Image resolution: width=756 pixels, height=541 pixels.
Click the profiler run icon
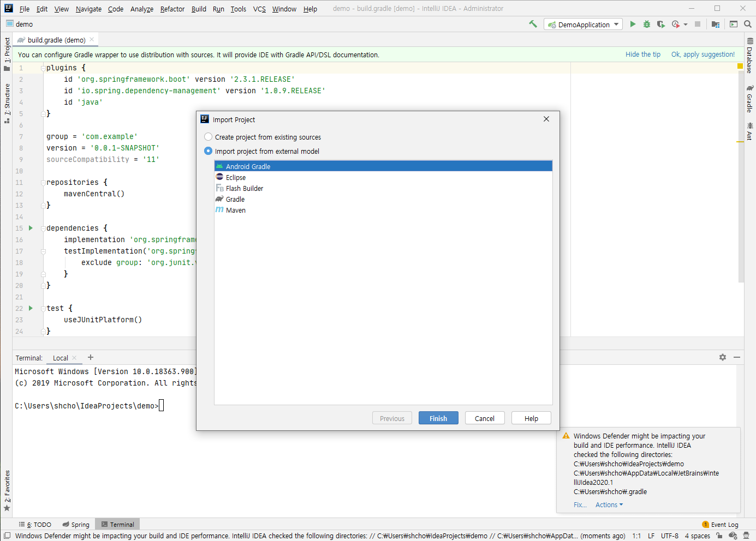tap(676, 24)
